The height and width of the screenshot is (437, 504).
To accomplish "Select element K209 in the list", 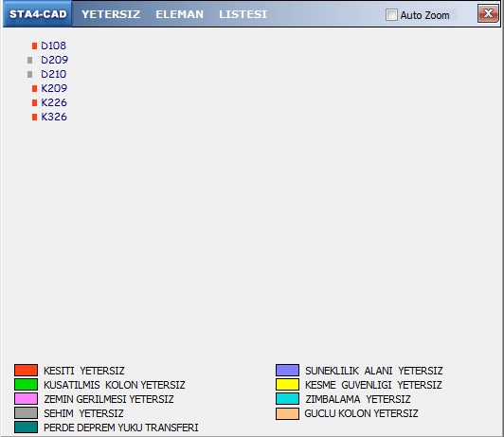I will click(54, 88).
